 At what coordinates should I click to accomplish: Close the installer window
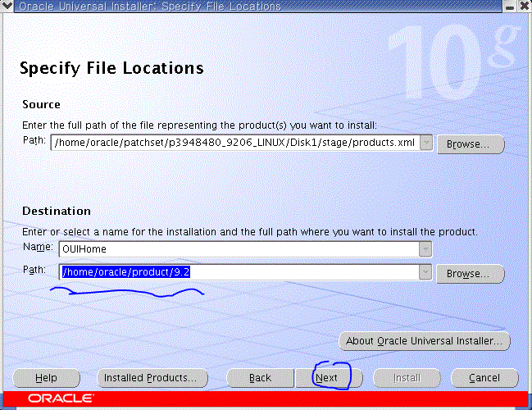pos(524,6)
